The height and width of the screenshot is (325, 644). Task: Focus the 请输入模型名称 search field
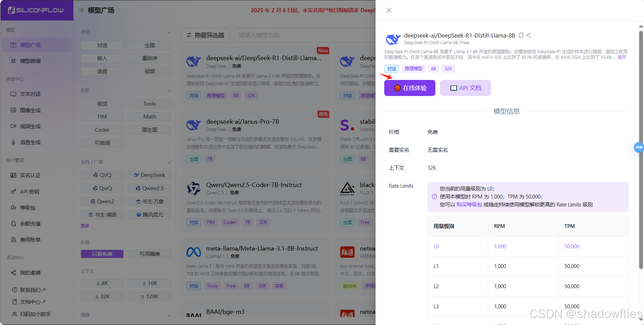(x=305, y=35)
